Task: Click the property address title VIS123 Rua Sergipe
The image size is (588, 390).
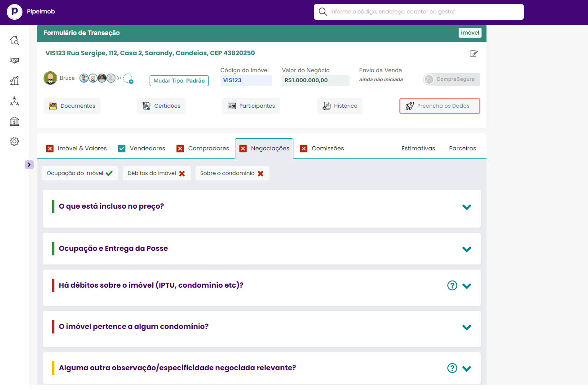Action: (150, 53)
